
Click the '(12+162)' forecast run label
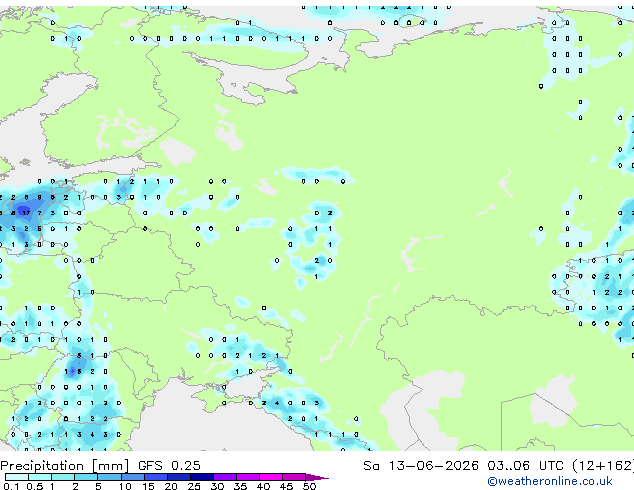(x=603, y=466)
